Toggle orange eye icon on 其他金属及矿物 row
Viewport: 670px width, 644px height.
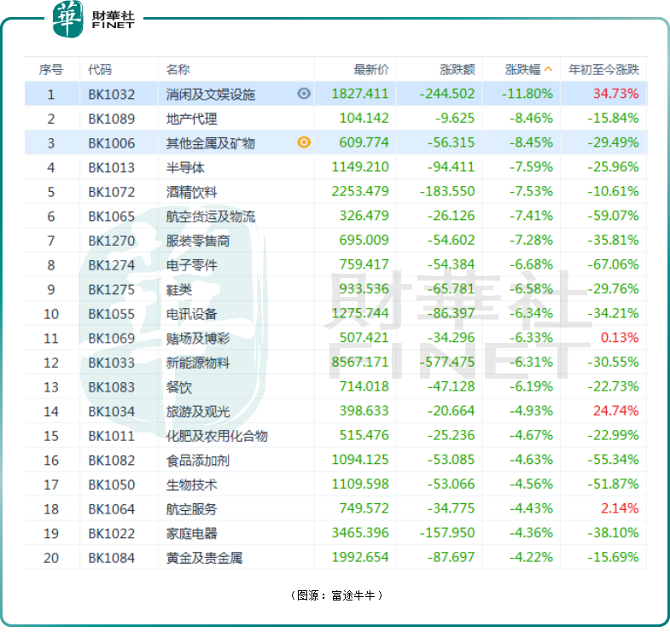tap(304, 142)
